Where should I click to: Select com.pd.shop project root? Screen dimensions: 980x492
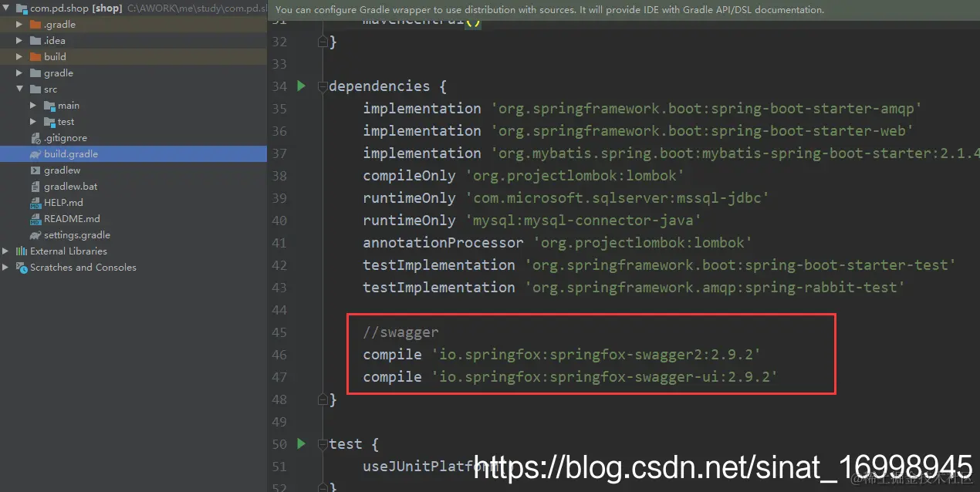coord(76,8)
